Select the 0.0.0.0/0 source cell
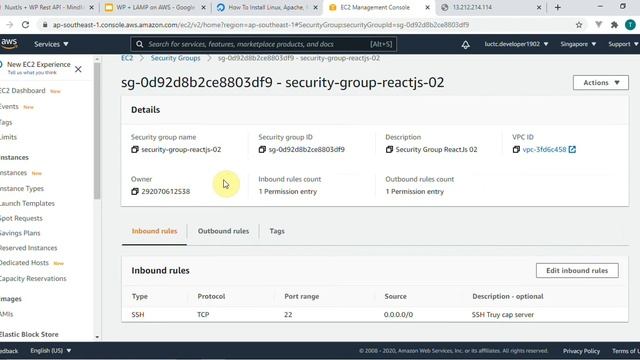This screenshot has width=640, height=360. 398,315
